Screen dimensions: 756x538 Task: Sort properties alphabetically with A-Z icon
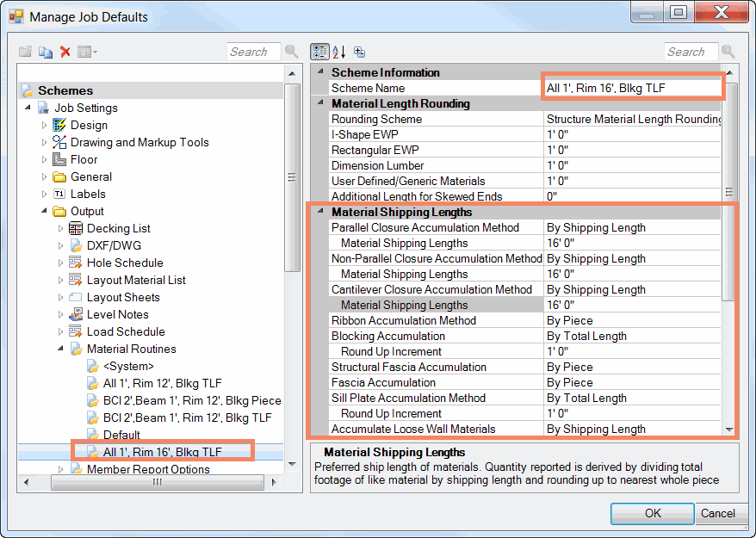point(339,52)
